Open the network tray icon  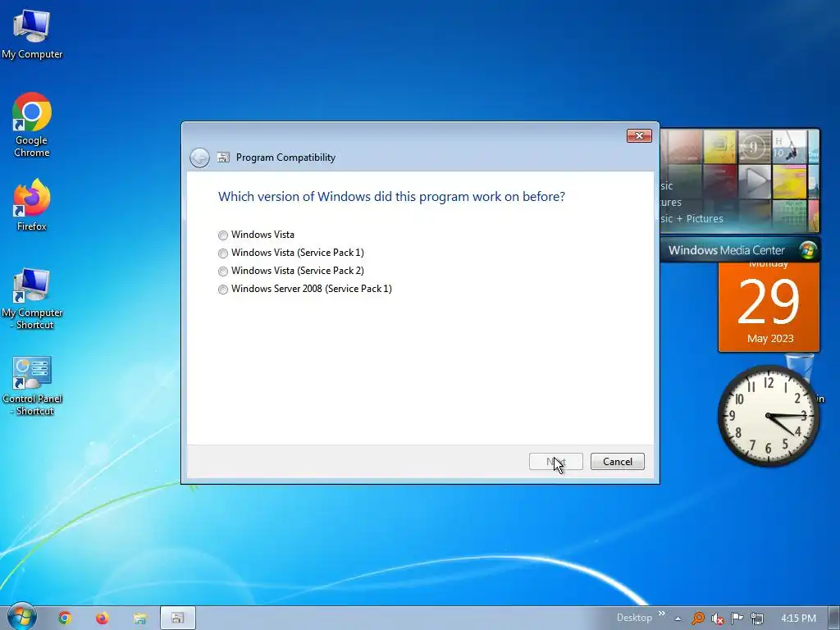click(757, 619)
